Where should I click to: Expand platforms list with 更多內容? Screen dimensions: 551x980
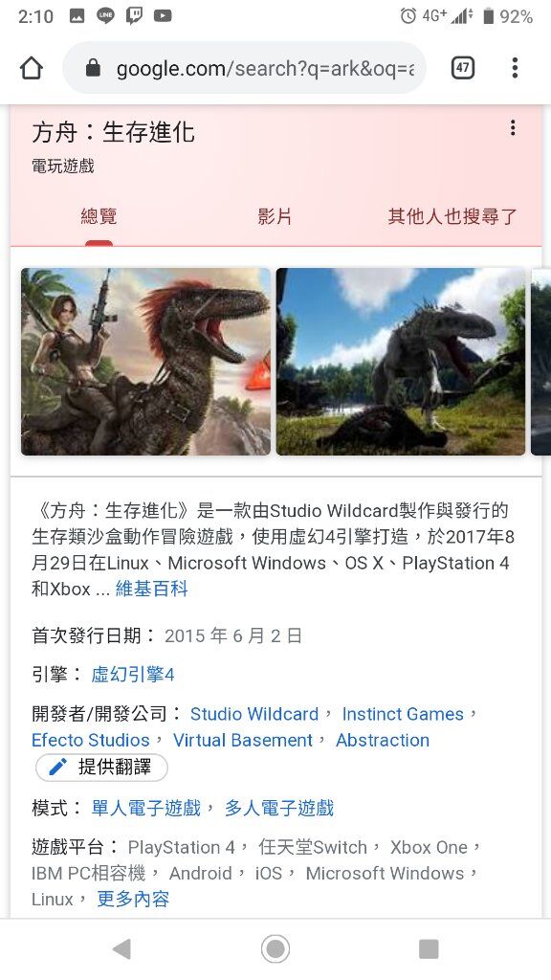tap(133, 899)
